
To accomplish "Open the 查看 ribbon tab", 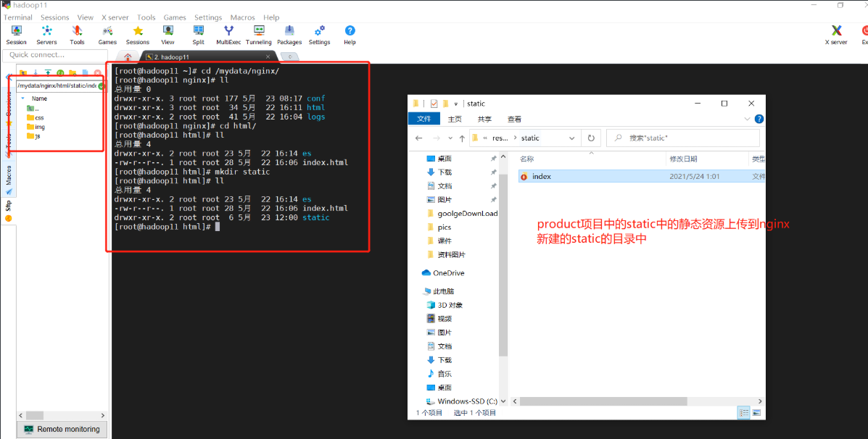I will (x=514, y=119).
